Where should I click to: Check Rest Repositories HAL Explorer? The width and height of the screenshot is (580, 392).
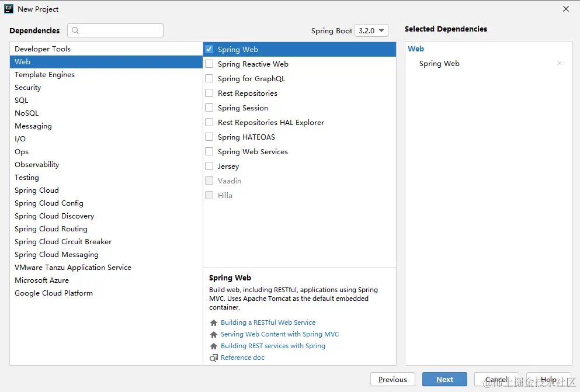pyautogui.click(x=209, y=123)
